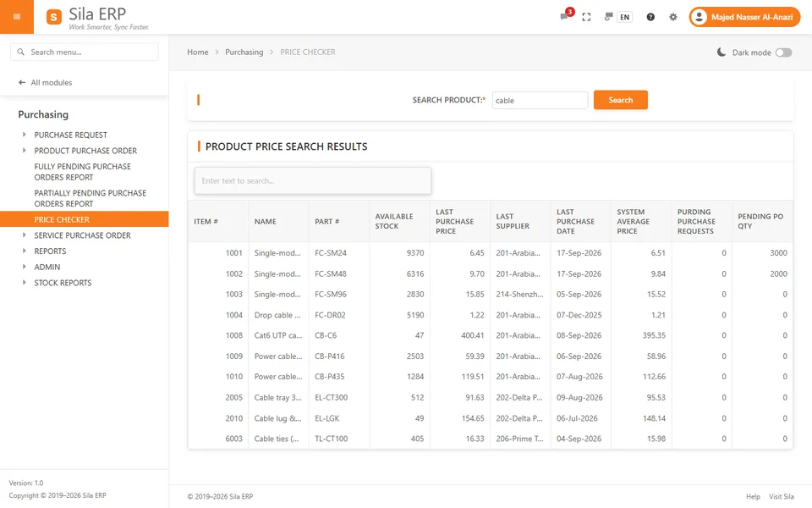Image resolution: width=812 pixels, height=508 pixels.
Task: Expand PURCHASE REQUEST menu
Action: pyautogui.click(x=70, y=135)
